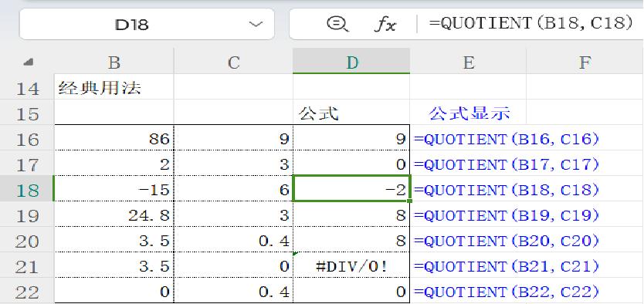
Task: Click the =QUOTIENT(B22,C22) formula text
Action: (507, 292)
